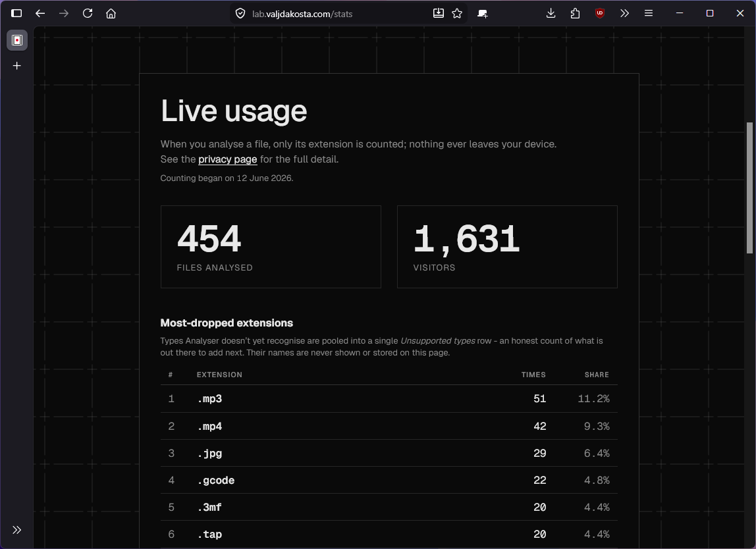Maximize the browser window
Screen dimensions: 756x549
(x=710, y=14)
